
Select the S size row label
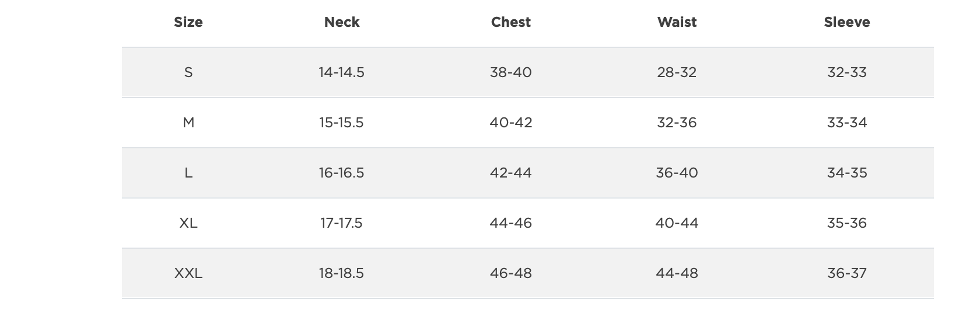pyautogui.click(x=188, y=72)
